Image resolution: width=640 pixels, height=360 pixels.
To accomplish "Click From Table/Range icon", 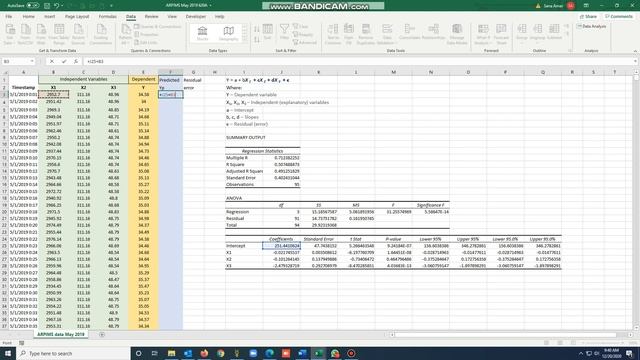I will (x=59, y=34).
